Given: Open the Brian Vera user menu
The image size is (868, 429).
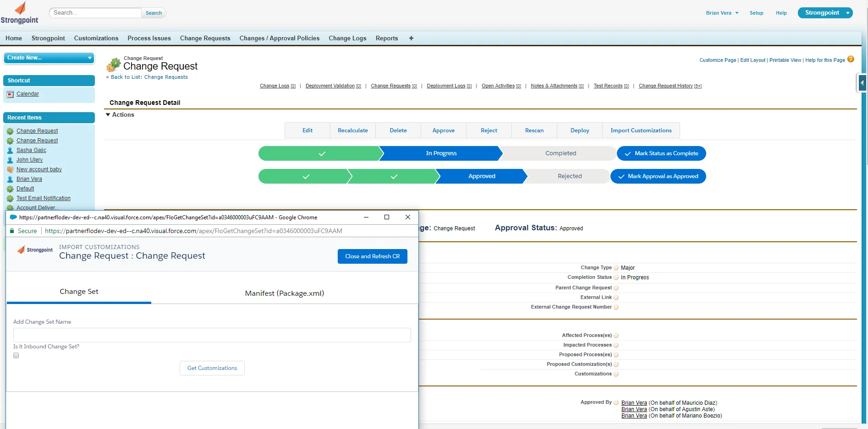Looking at the screenshot, I should coord(722,13).
